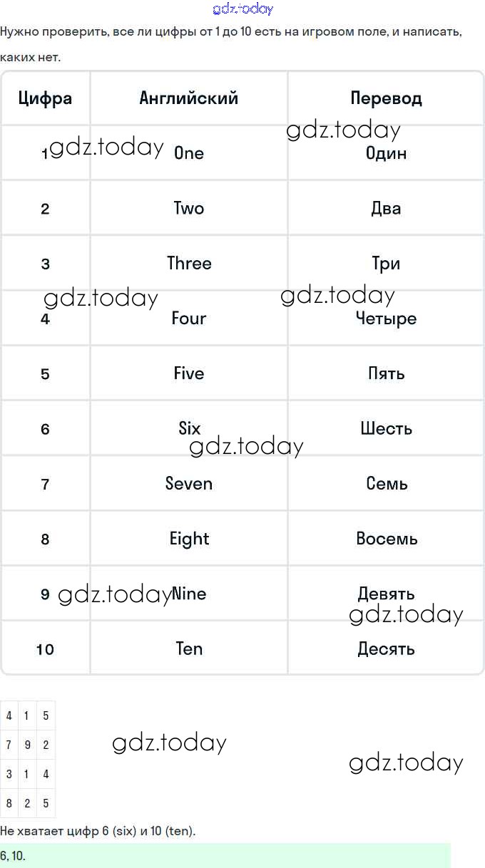Click digit 7 in the small game grid
This screenshot has height=868, width=485.
tap(9, 745)
